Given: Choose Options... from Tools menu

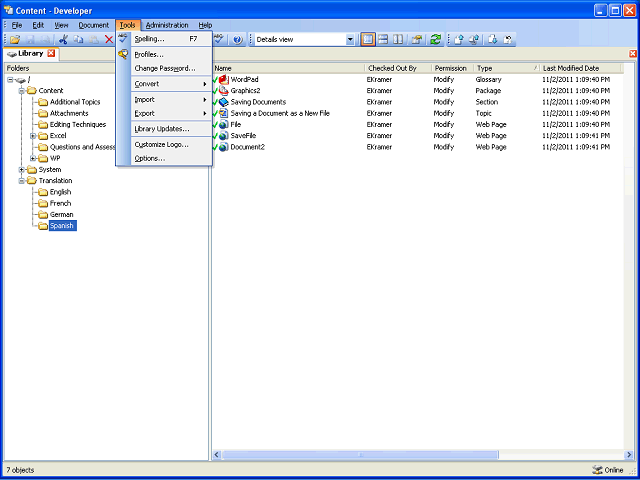Looking at the screenshot, I should tap(164, 158).
